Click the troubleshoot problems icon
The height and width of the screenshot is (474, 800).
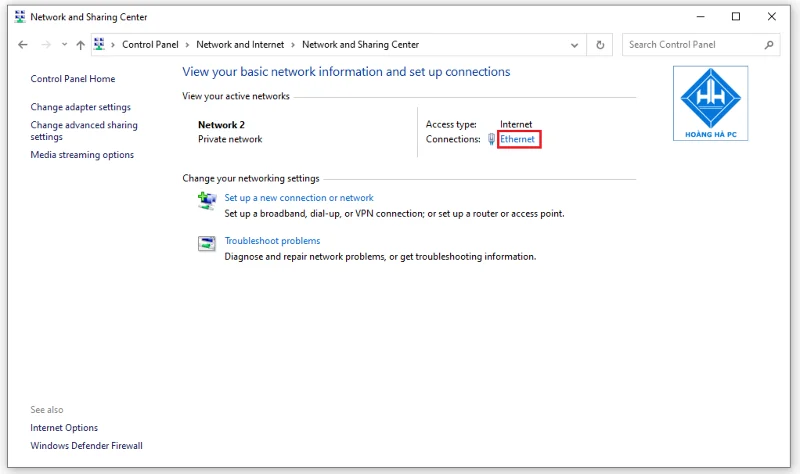coord(207,243)
